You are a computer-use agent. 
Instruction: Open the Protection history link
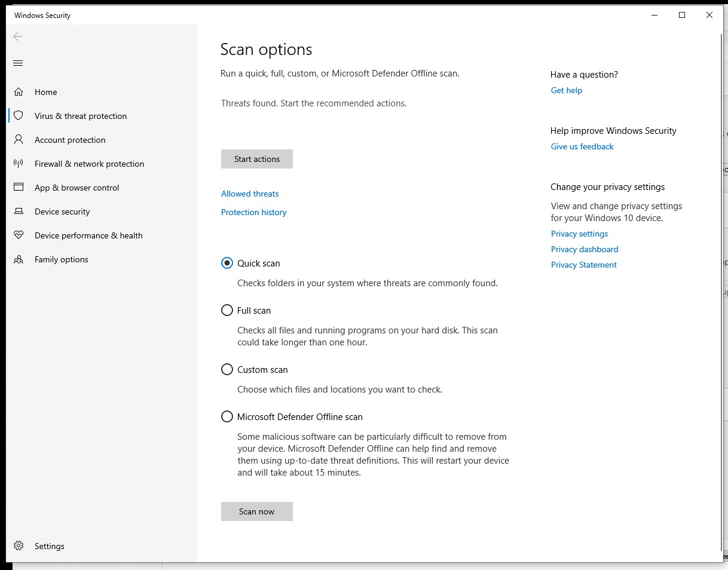click(254, 212)
